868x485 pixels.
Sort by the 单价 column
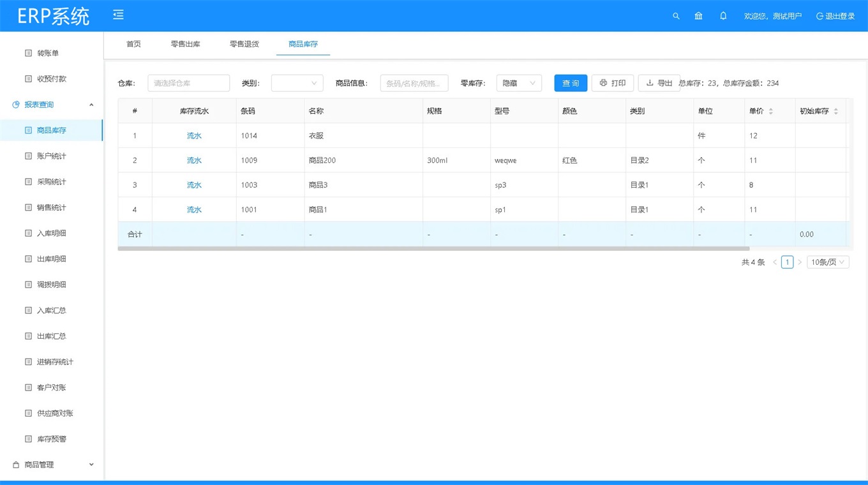770,111
